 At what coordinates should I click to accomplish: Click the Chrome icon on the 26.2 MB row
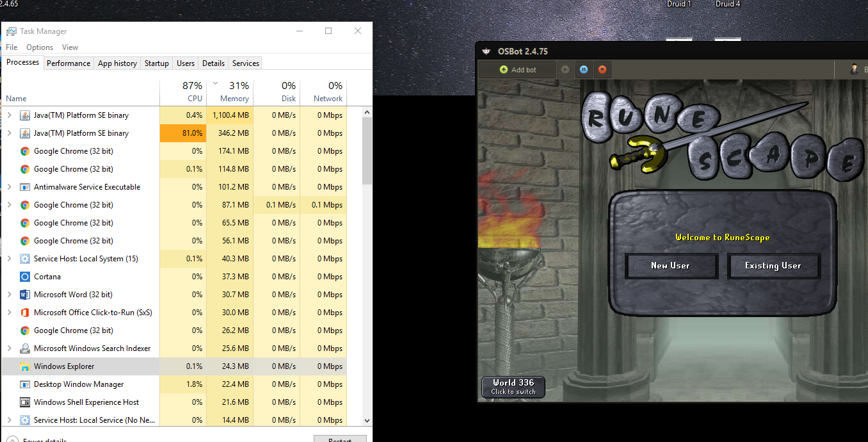tap(25, 331)
